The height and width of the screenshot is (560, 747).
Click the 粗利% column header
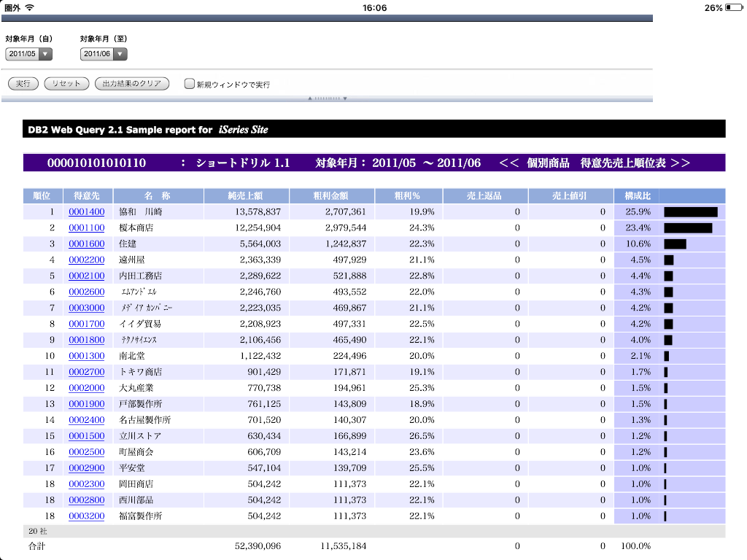(x=408, y=195)
